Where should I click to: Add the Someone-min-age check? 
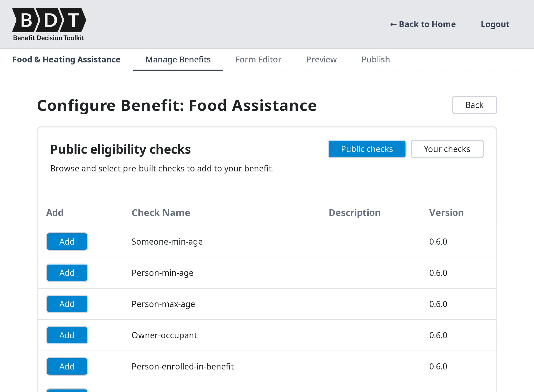click(x=67, y=241)
